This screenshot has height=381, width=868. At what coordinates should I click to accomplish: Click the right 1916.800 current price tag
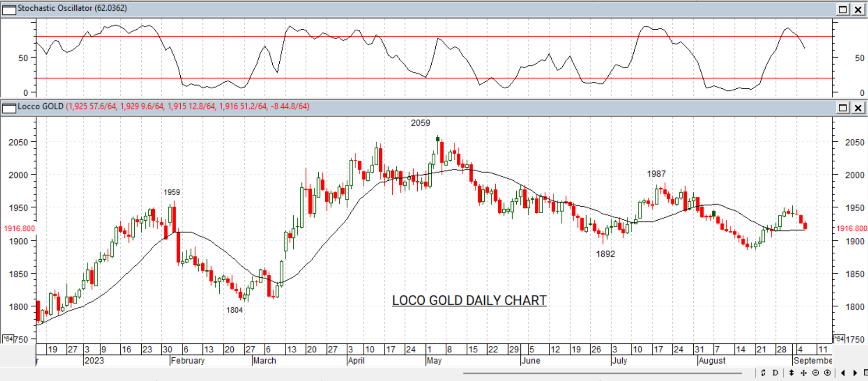click(852, 229)
